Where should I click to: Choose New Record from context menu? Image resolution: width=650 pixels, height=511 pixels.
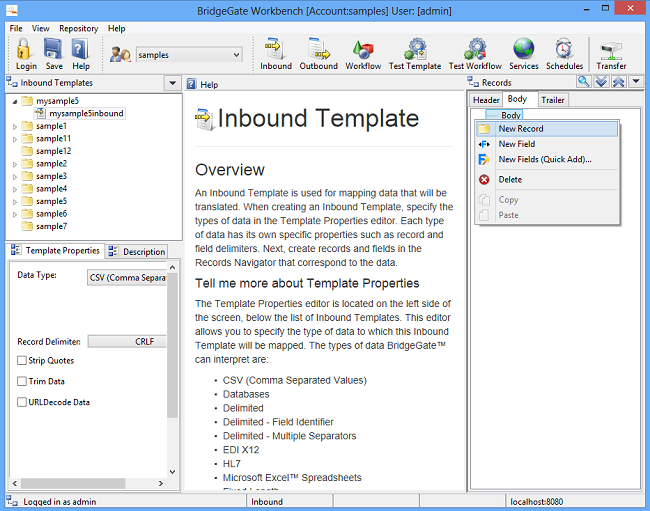[546, 128]
